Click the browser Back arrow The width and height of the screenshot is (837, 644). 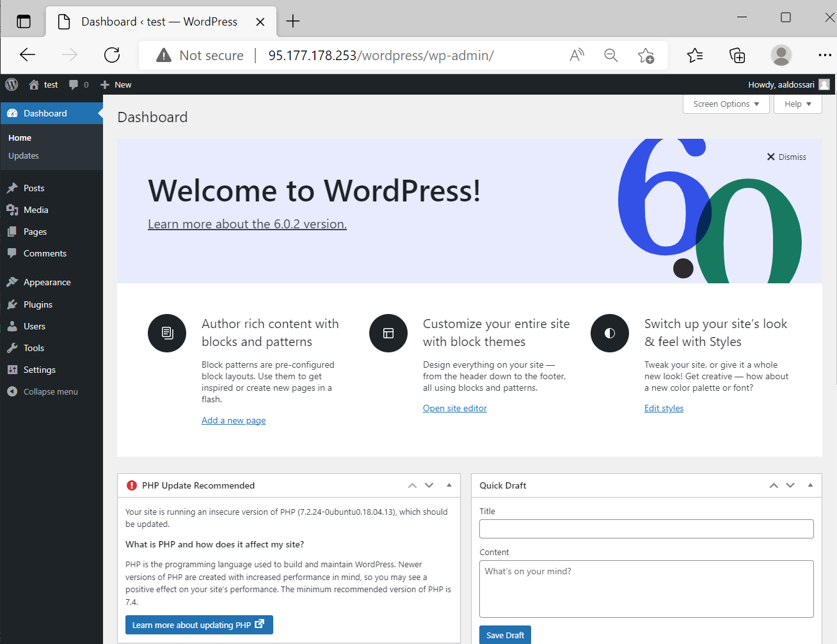pyautogui.click(x=28, y=55)
